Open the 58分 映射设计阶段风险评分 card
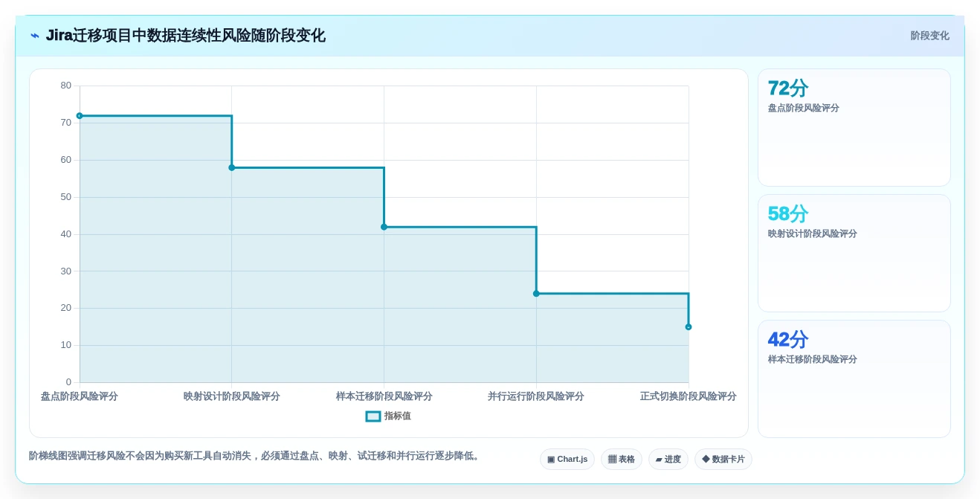Screen dimensions: 980x499 (854, 253)
